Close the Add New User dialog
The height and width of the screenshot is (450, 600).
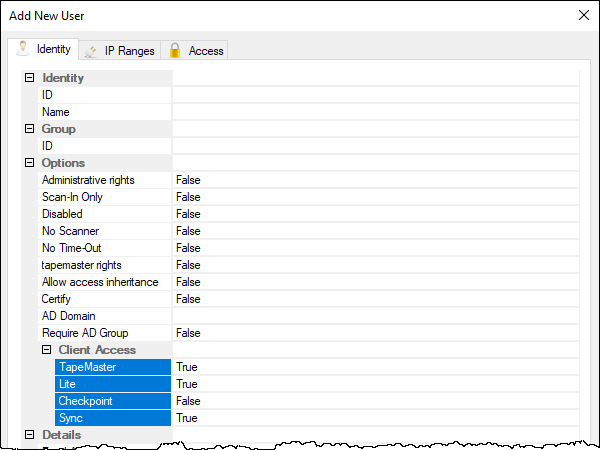coord(584,15)
